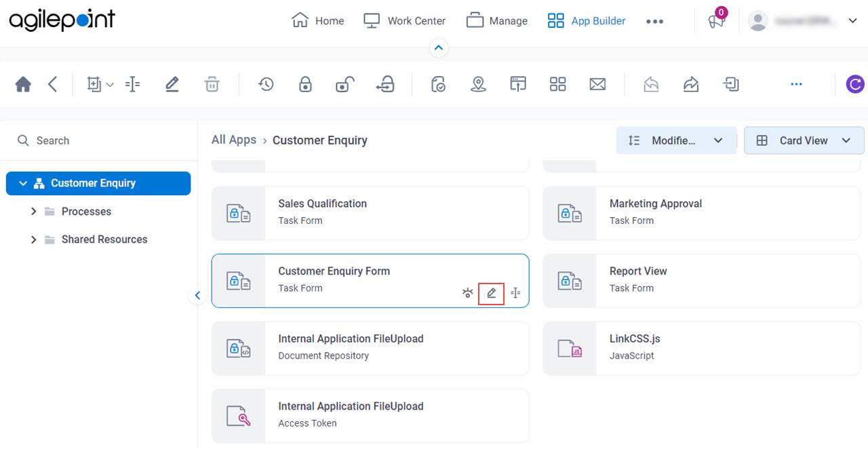
Task: Click the back arrow in the toolbar
Action: tap(53, 84)
